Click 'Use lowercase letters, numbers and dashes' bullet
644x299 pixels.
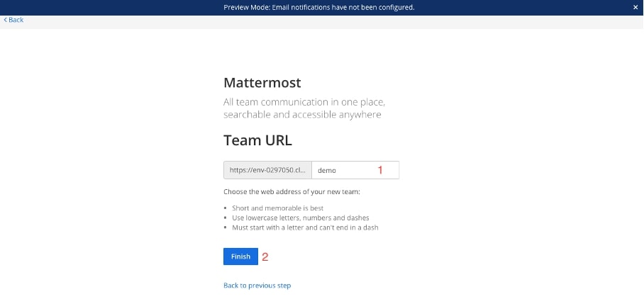(300, 218)
